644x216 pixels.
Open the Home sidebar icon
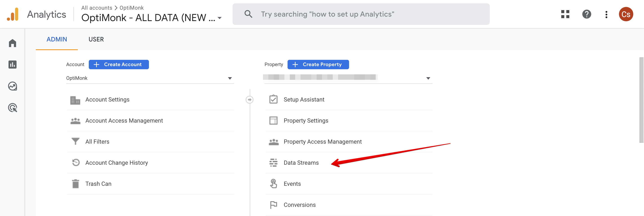[13, 43]
